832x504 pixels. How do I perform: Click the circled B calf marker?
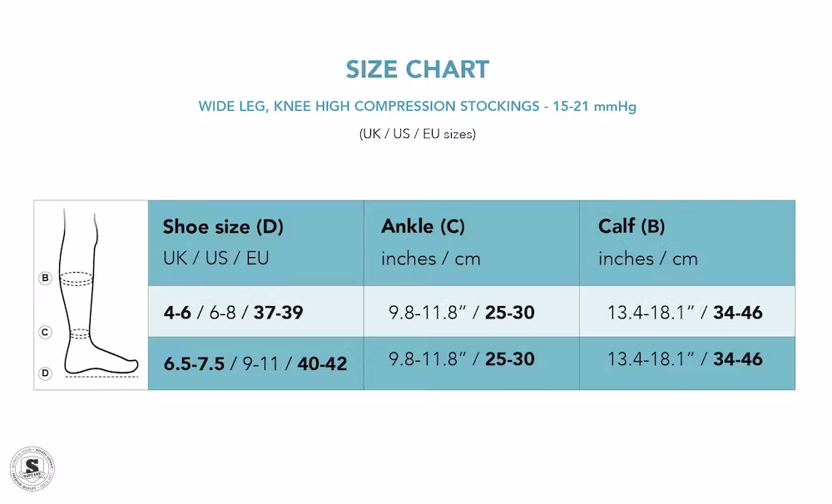45,278
